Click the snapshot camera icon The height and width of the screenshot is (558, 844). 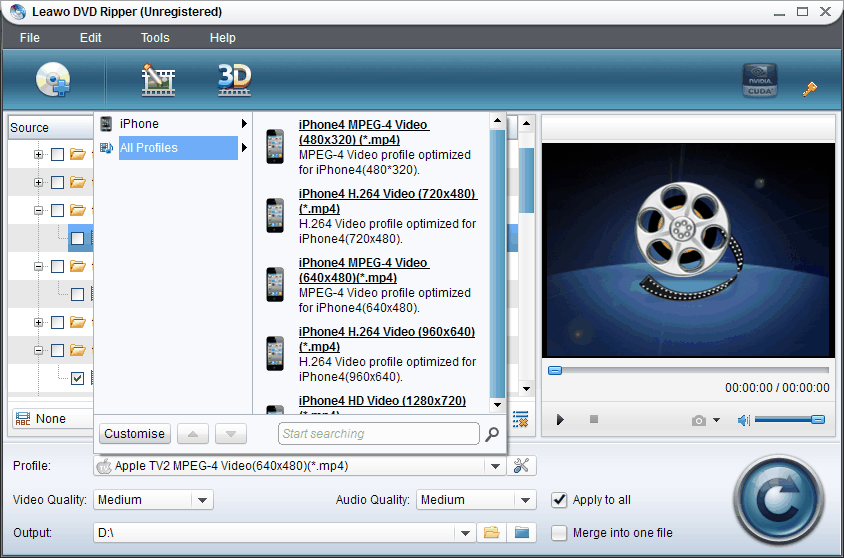tap(699, 420)
